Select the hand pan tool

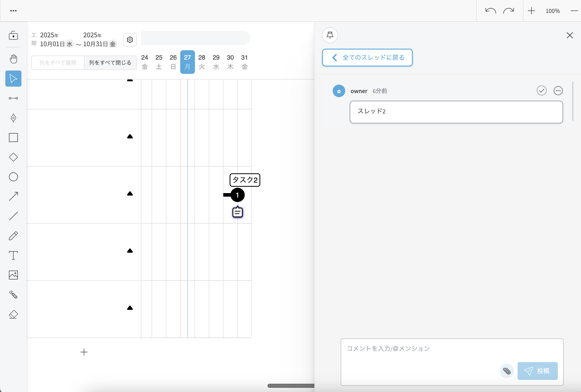pyautogui.click(x=13, y=59)
